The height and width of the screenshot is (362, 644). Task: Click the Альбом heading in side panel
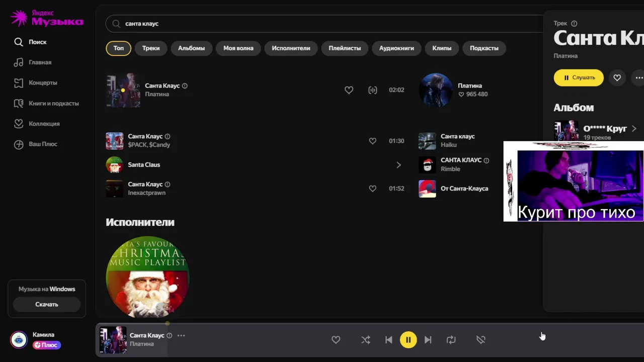tap(574, 108)
